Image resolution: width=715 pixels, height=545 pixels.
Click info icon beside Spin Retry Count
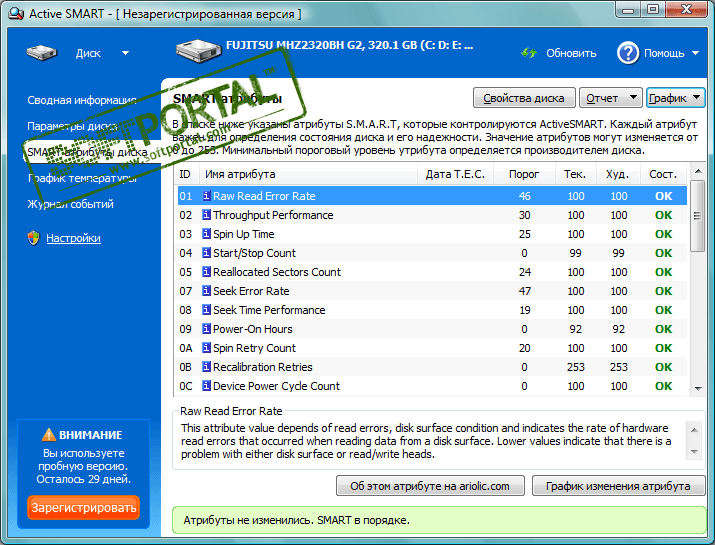207,348
